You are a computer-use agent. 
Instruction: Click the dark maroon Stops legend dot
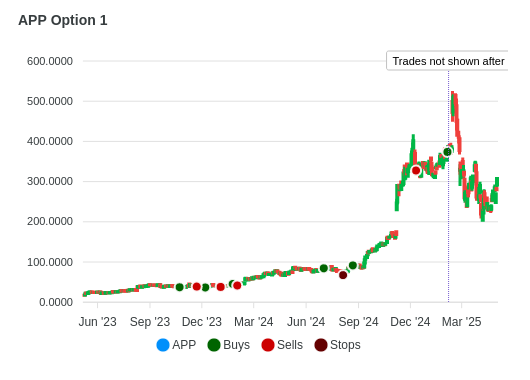point(321,345)
